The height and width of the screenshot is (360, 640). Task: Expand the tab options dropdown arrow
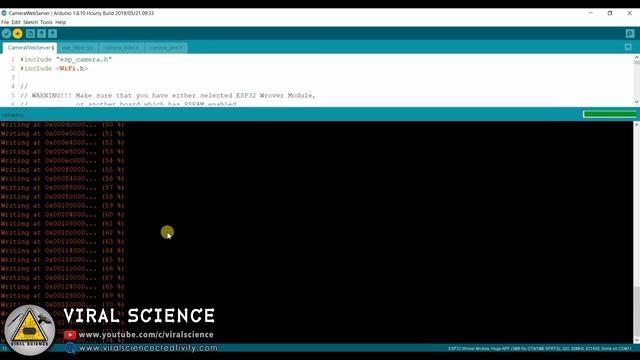pyautogui.click(x=628, y=47)
